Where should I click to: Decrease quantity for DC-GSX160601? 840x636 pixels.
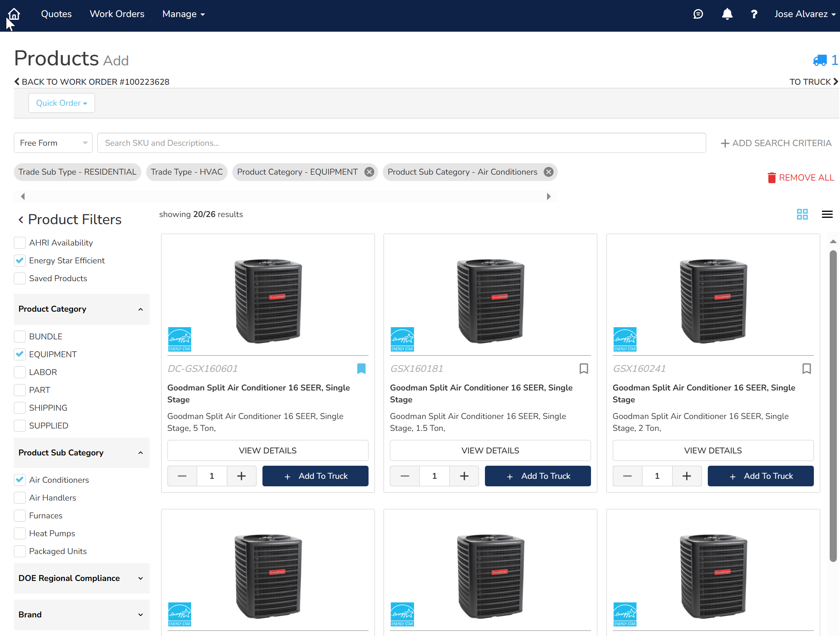coord(182,476)
